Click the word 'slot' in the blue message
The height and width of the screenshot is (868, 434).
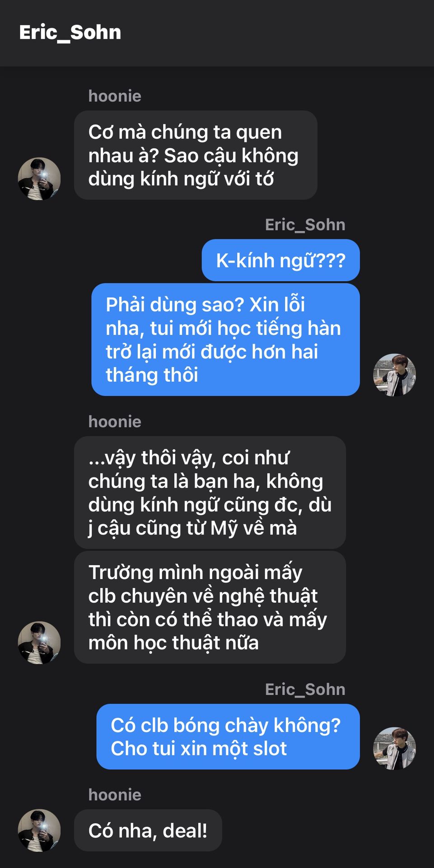click(270, 749)
